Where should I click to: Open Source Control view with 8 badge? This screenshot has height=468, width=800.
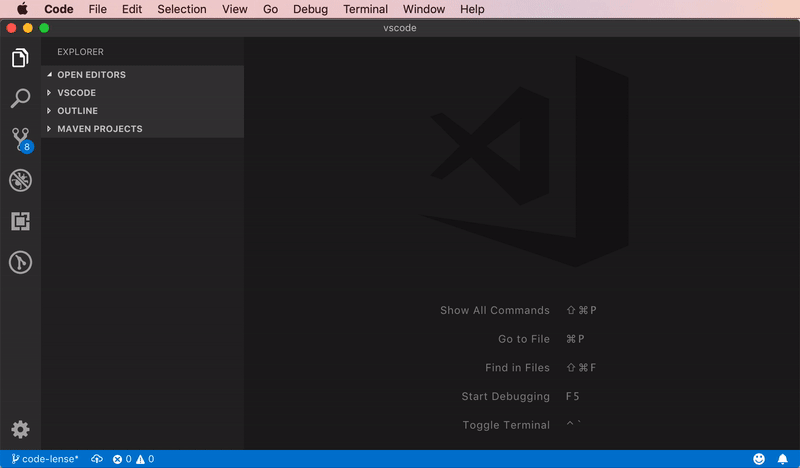tap(21, 140)
